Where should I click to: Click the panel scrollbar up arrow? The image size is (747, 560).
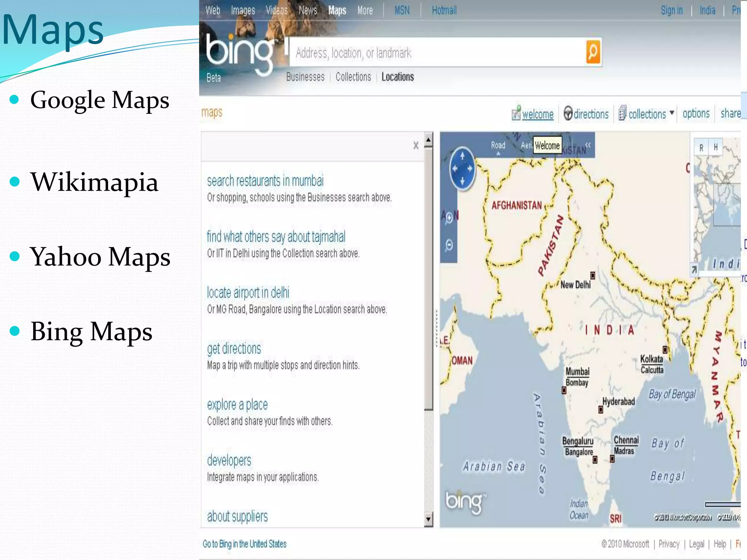point(429,140)
